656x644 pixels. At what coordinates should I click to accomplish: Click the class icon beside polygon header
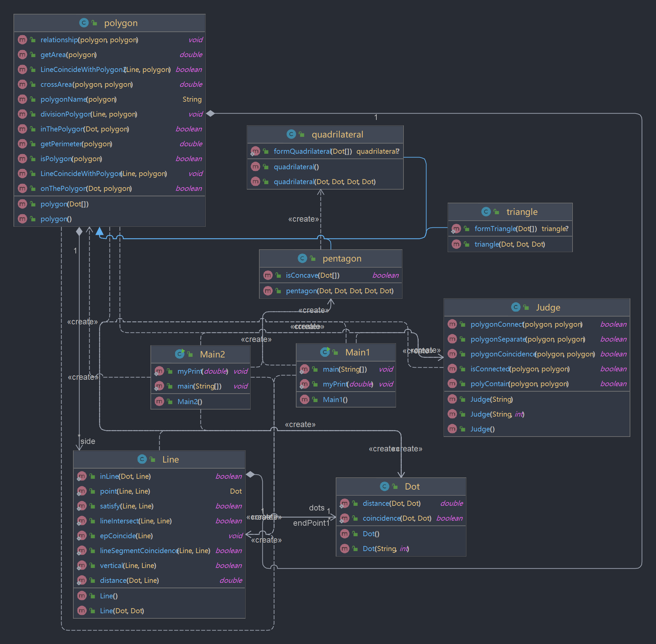pyautogui.click(x=84, y=23)
